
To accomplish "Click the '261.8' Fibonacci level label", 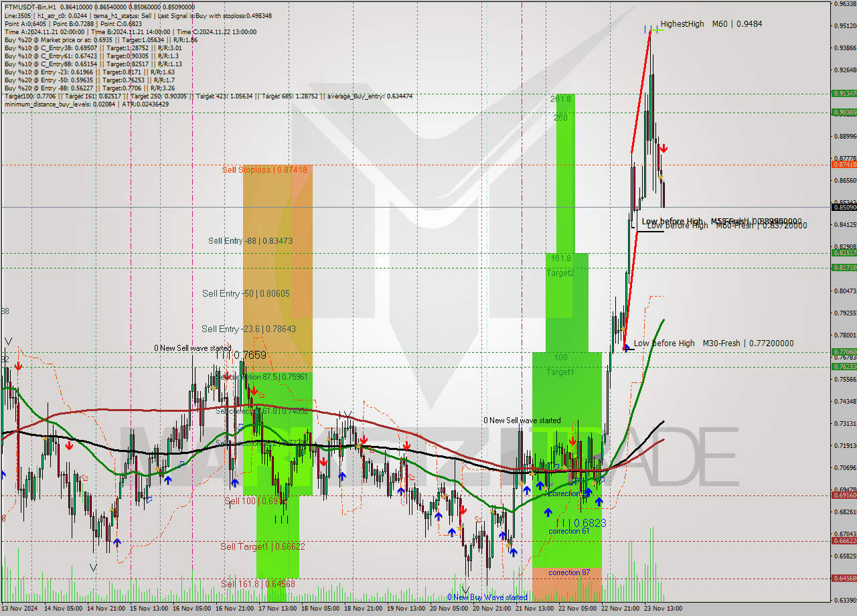I will pos(561,99).
